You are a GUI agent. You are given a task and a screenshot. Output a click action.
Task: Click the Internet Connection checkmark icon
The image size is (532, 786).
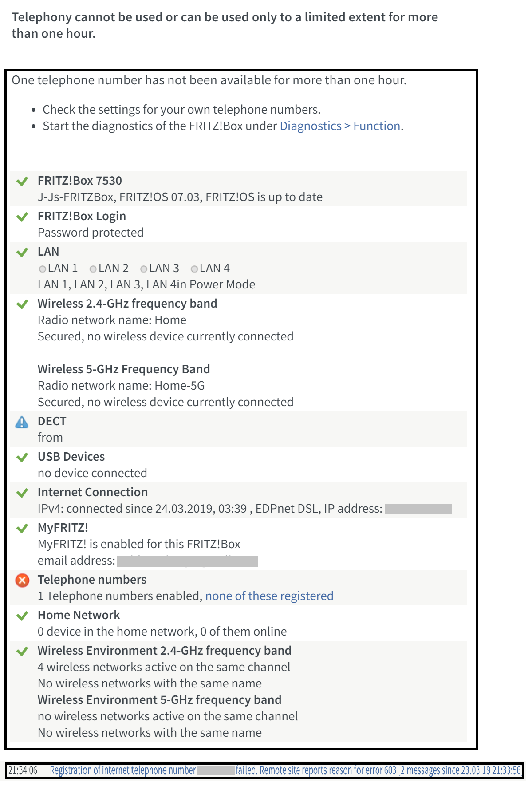[22, 493]
